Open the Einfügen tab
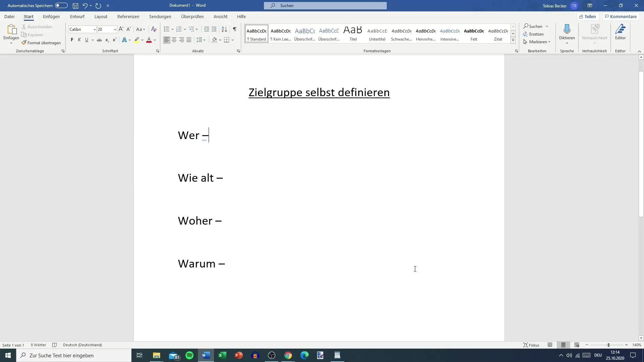644x362 pixels. [x=51, y=16]
